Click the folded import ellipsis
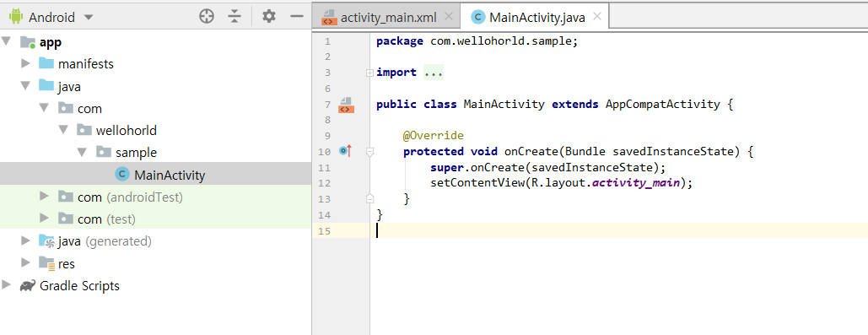Viewport: 868px width, 335px height. [x=434, y=73]
